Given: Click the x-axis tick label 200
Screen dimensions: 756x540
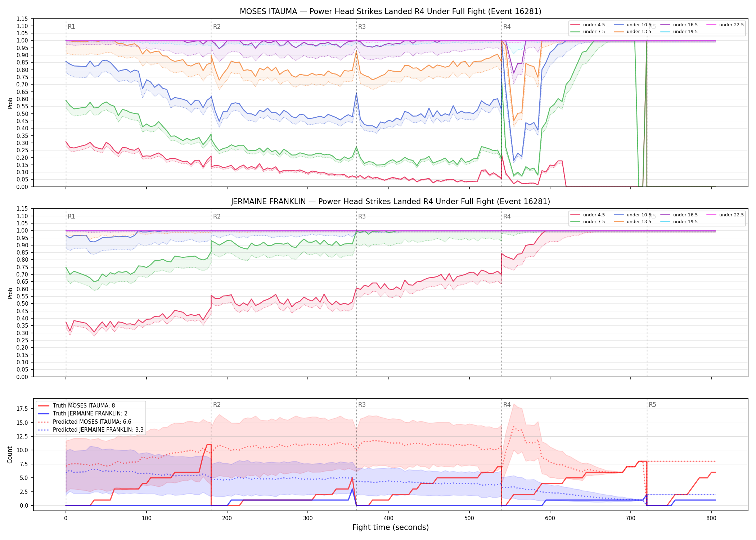Looking at the screenshot, I should pos(227,518).
